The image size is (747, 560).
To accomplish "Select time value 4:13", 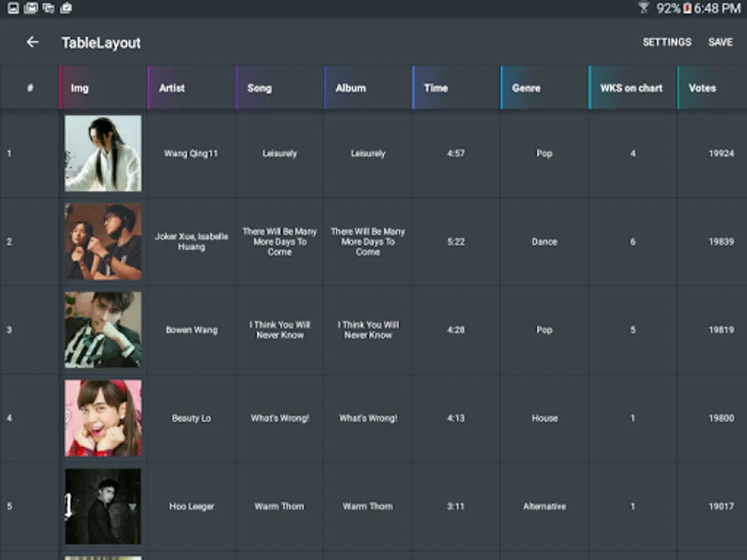I will tap(456, 418).
